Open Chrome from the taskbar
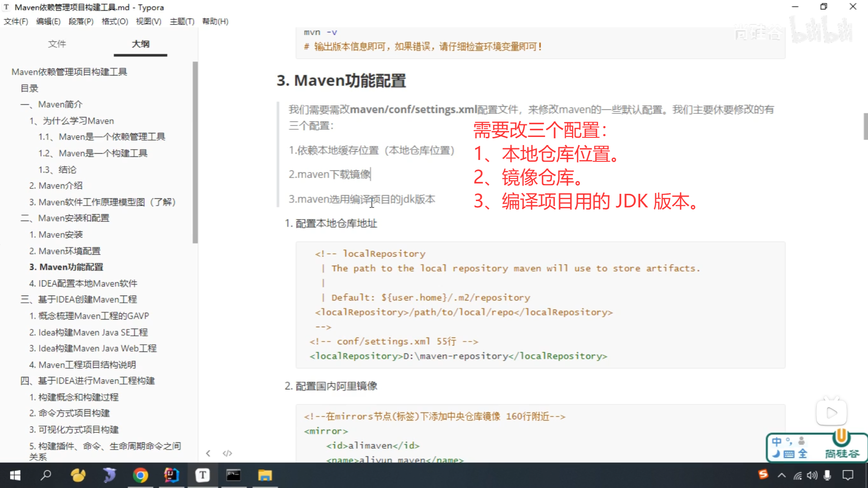 pyautogui.click(x=140, y=475)
